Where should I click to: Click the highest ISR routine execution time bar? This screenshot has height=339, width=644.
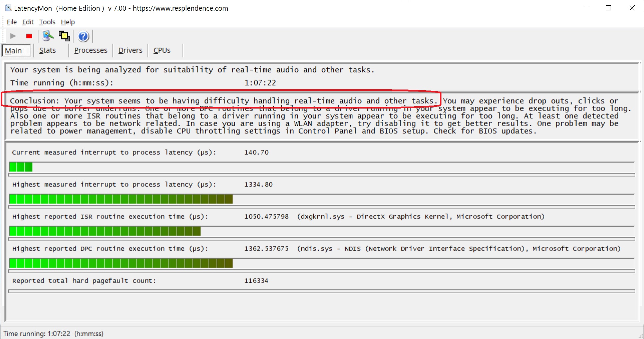tap(105, 231)
